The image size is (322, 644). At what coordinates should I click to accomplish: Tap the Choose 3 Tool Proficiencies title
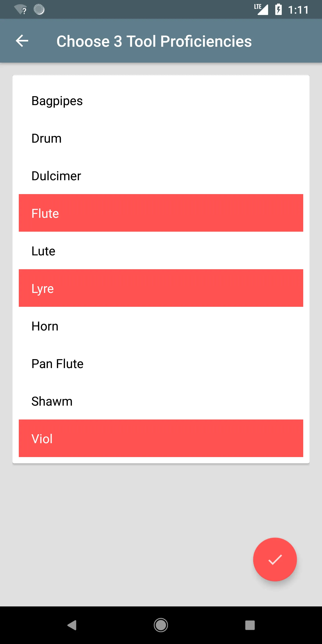click(154, 41)
